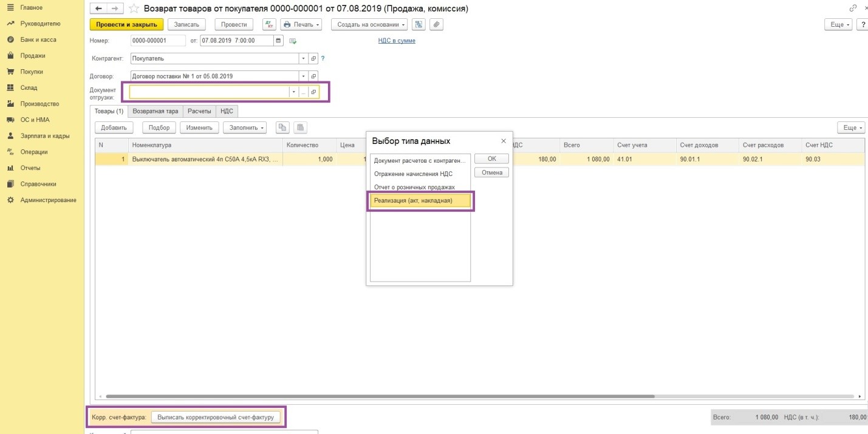The height and width of the screenshot is (434, 868).
Task: Open the calendar picker beside document date
Action: coord(279,41)
